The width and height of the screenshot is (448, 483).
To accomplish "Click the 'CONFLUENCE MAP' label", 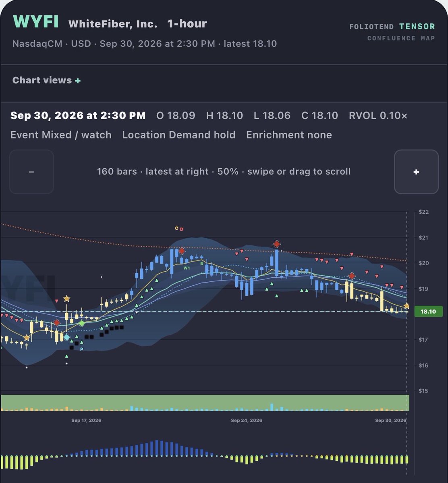I will (x=401, y=38).
